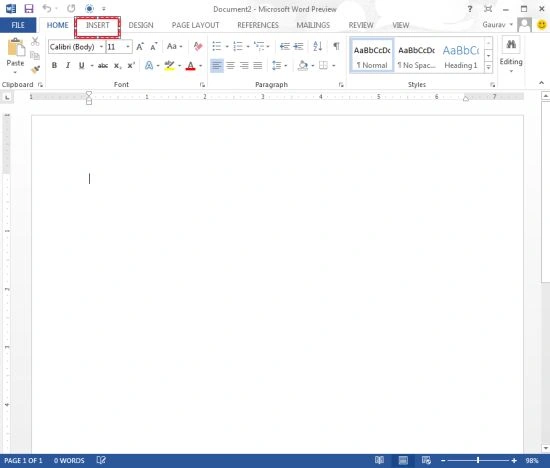Click the 0 WORDS word count
This screenshot has width=550, height=468.
[69, 460]
